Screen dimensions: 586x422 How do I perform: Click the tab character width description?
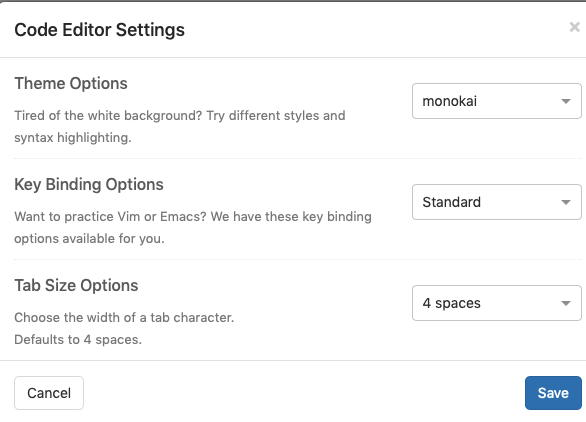pyautogui.click(x=124, y=317)
